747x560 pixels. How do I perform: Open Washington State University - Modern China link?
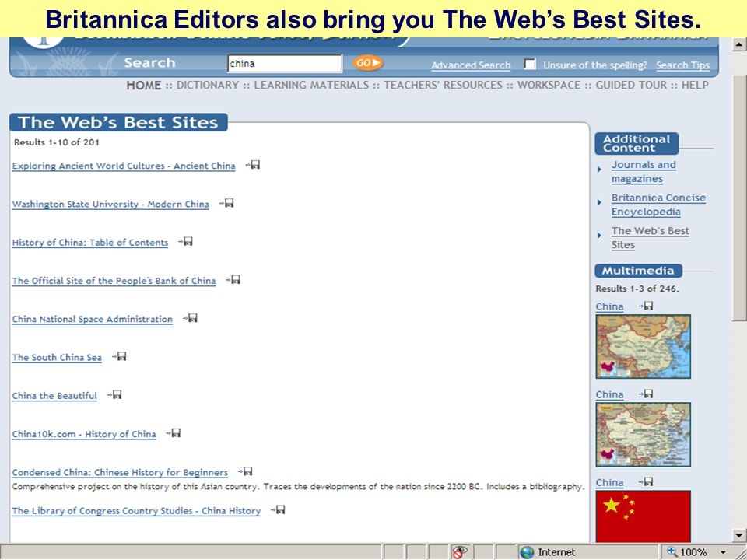(x=110, y=204)
